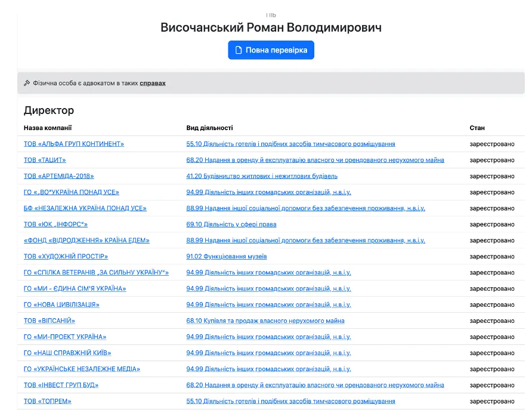
Task: Open company ТОВ «АРТЕМІДА-2018»
Action: coord(58,176)
